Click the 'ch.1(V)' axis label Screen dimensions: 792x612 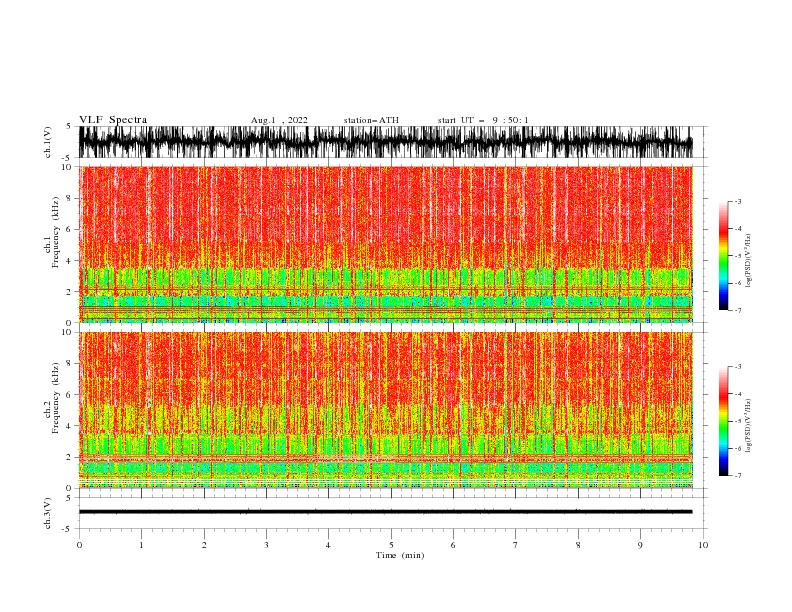click(48, 142)
